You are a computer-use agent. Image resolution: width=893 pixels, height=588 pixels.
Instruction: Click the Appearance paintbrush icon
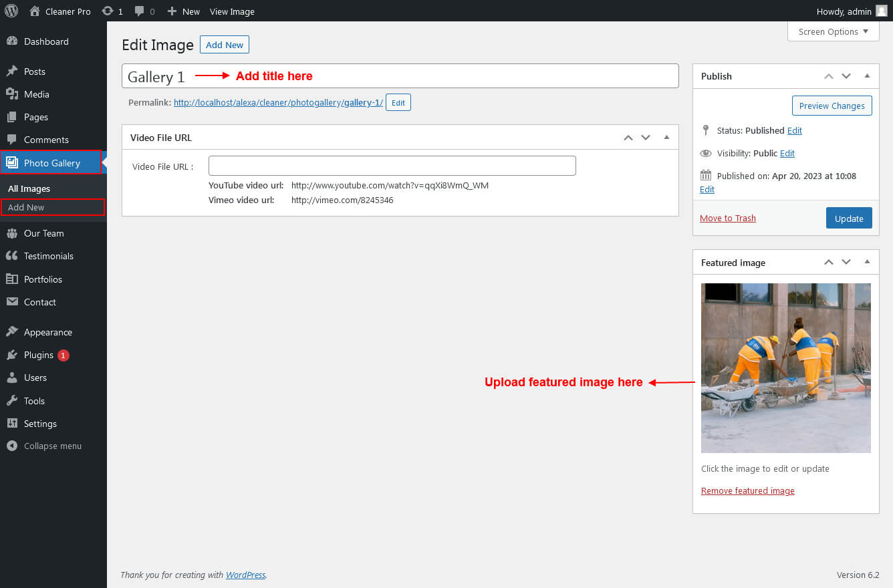pos(12,332)
